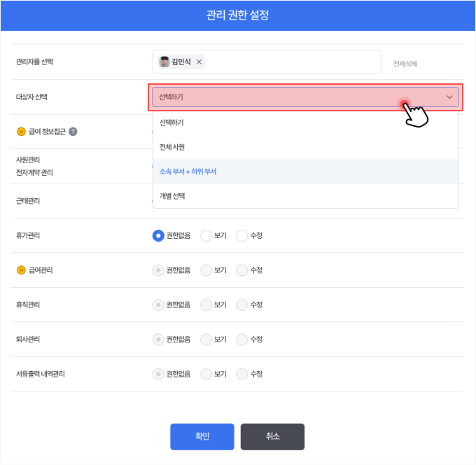Set 급여관리 permission to 보기

[206, 270]
